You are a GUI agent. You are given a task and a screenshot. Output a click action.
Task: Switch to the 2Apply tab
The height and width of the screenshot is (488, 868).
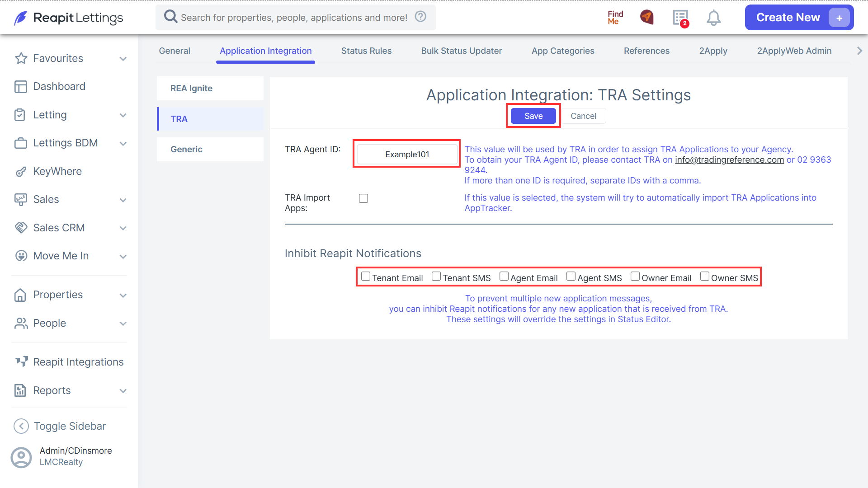713,51
